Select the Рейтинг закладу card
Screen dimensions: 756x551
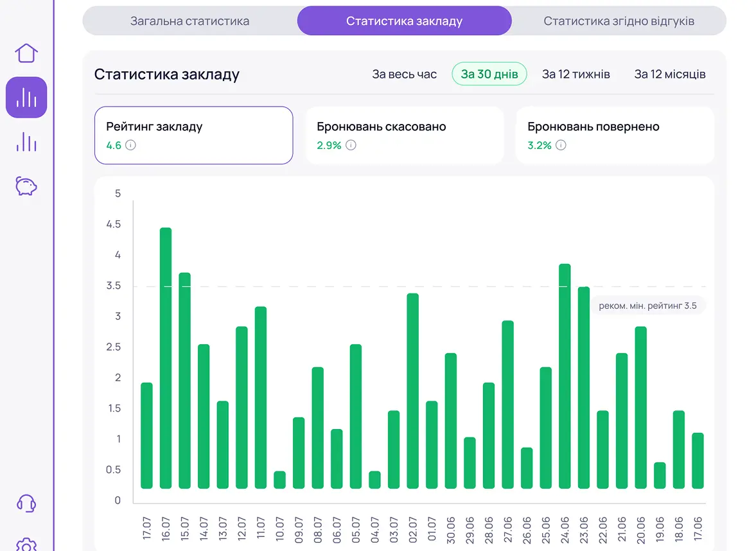[x=194, y=136]
